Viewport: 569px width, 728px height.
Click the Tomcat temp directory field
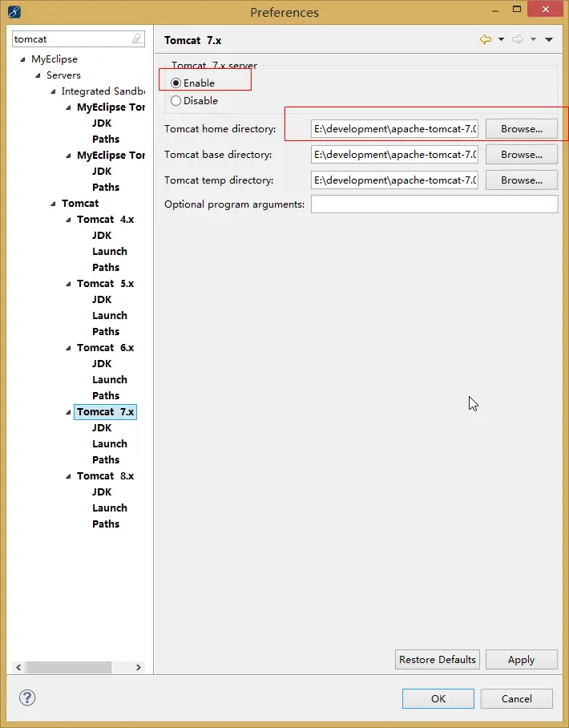[x=394, y=180]
